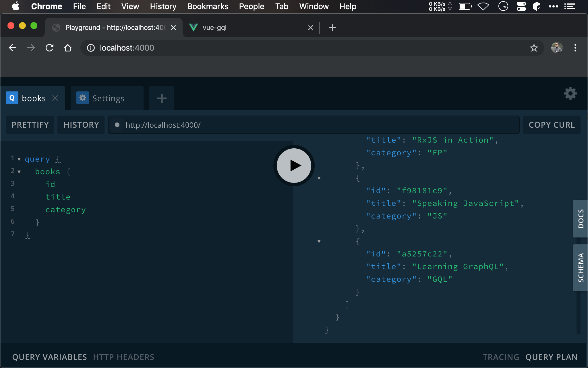588x368 pixels.
Task: Collapse the Speaking JavaScript result object
Action: click(319, 178)
